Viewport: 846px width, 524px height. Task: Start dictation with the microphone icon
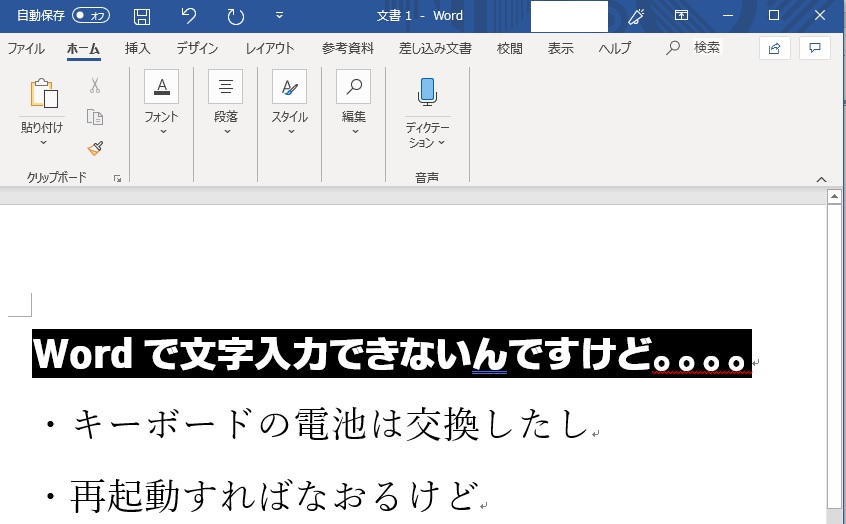(x=427, y=92)
